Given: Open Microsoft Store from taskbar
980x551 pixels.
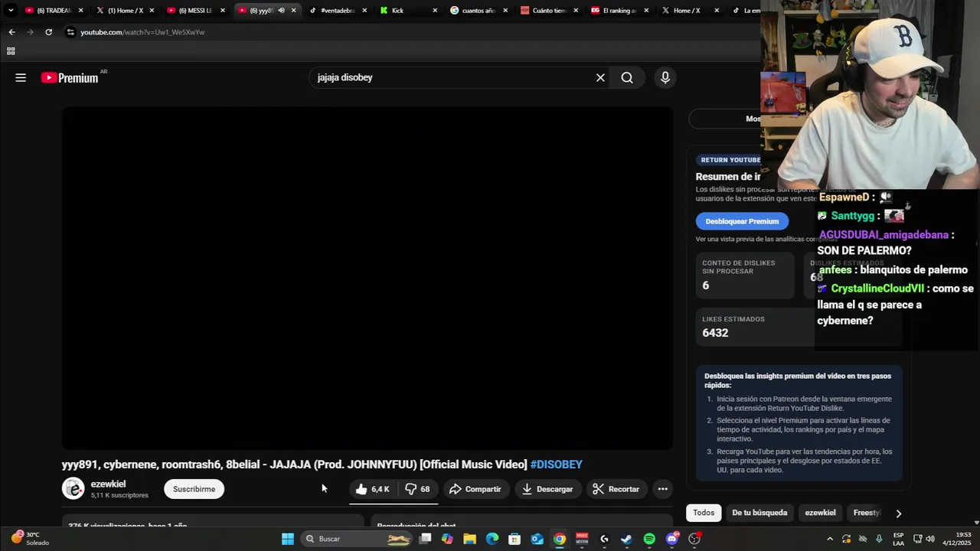Looking at the screenshot, I should point(514,539).
